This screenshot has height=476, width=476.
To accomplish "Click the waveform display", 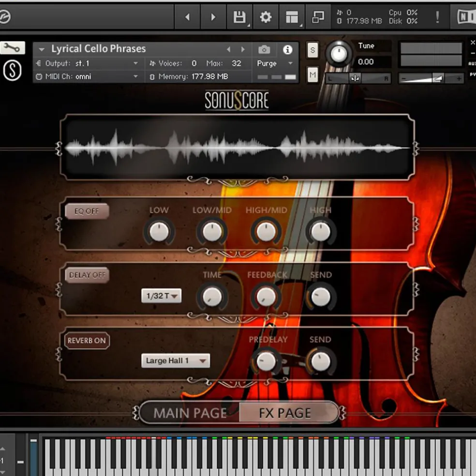I will point(238,148).
